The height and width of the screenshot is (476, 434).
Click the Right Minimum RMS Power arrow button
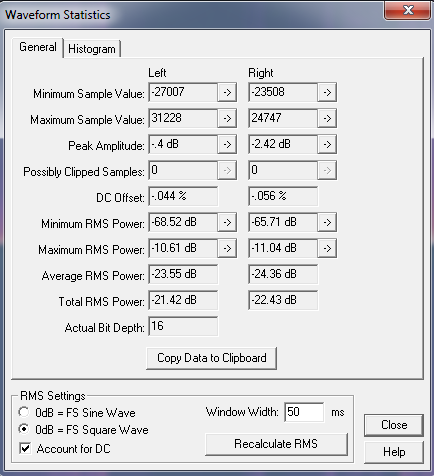pos(327,222)
